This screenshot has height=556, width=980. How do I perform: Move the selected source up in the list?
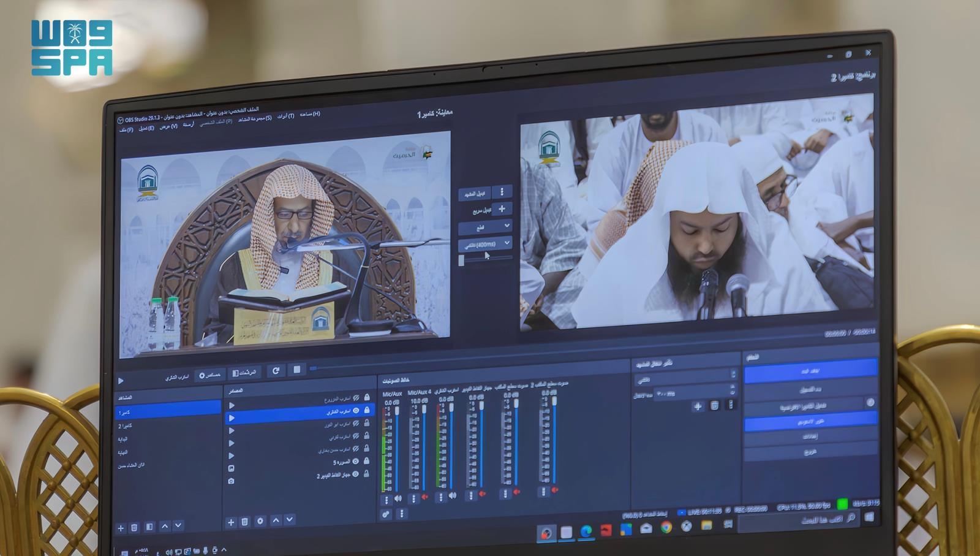click(x=276, y=520)
